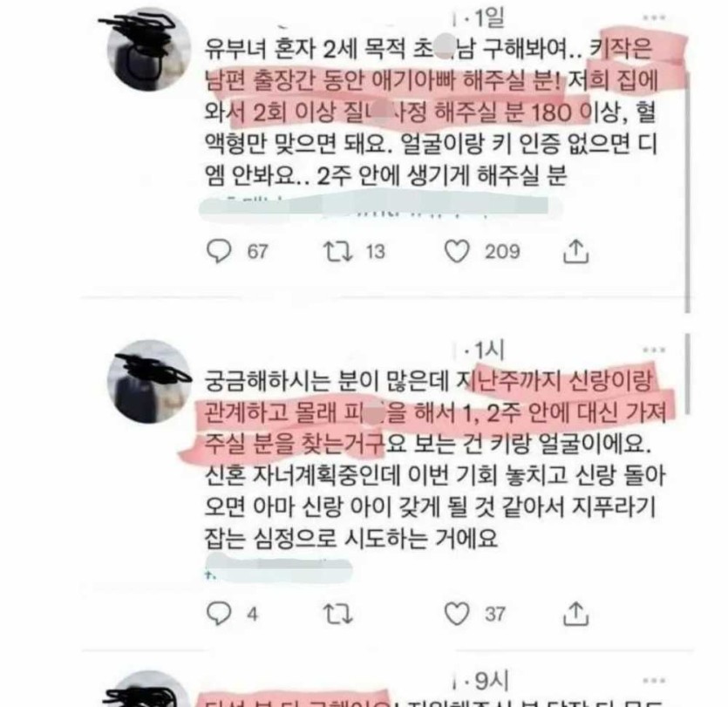
Task: Open more options on the 9시 post
Action: (x=654, y=681)
